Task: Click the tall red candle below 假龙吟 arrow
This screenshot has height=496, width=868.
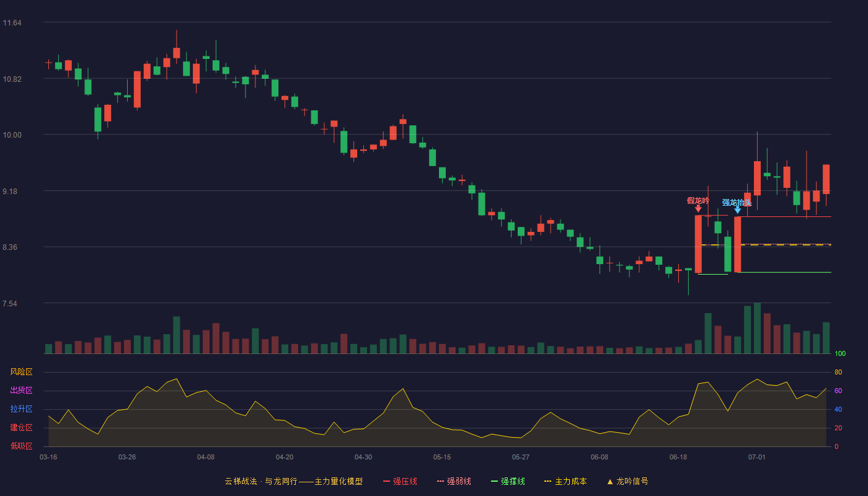Action: [x=698, y=244]
